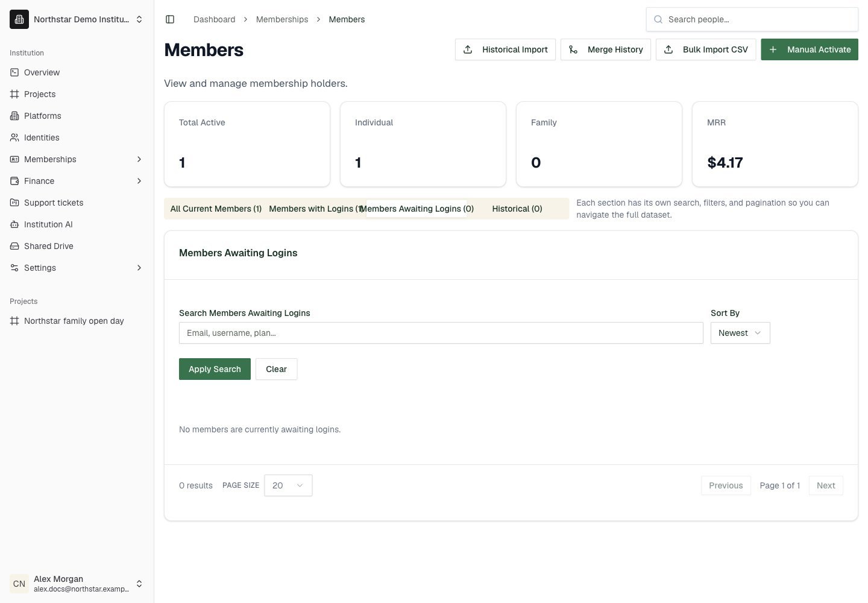Click the upload icon on Bulk Import CSV
The width and height of the screenshot is (868, 603).
click(668, 49)
